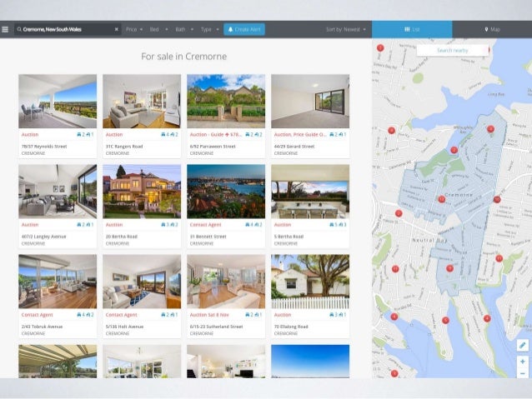Click the Neutral Bay label on the map
532x399 pixels.
430,240
